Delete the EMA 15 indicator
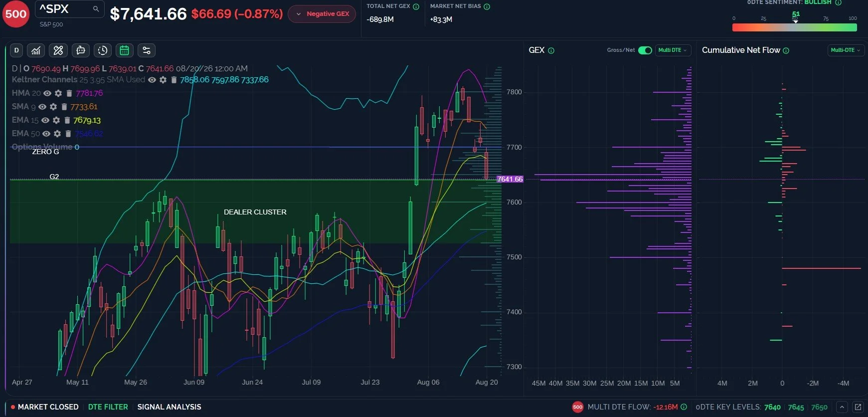This screenshot has width=868, height=417. (67, 120)
